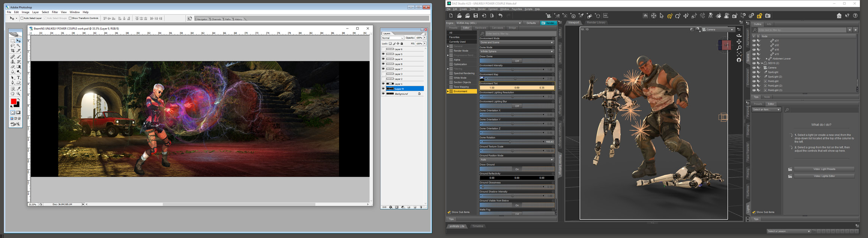Select the Eyedropper tool in Photoshop toolbox
Viewport: 868px width, 238px height.
click(x=18, y=88)
